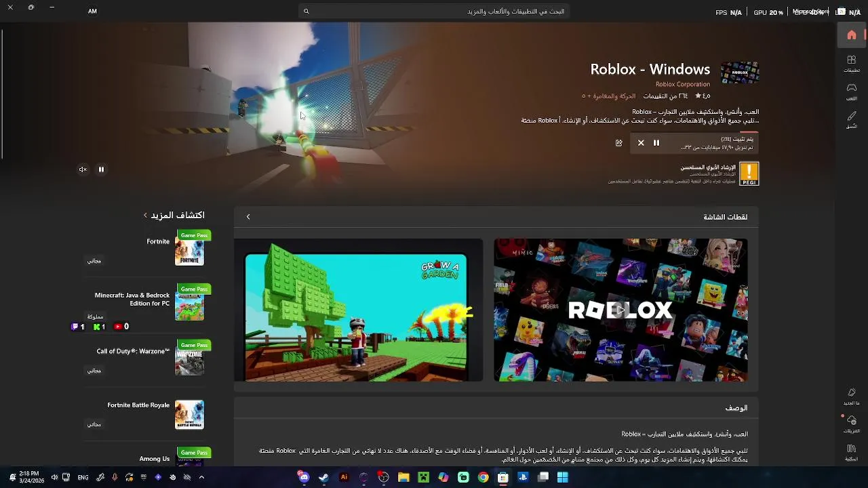Click the PEGI rating badge
The width and height of the screenshot is (868, 488).
click(749, 174)
